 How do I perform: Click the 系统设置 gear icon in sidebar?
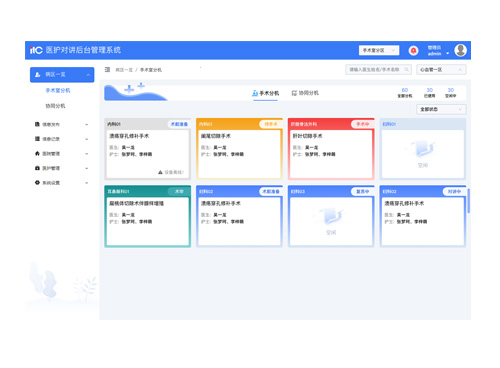coord(37,183)
